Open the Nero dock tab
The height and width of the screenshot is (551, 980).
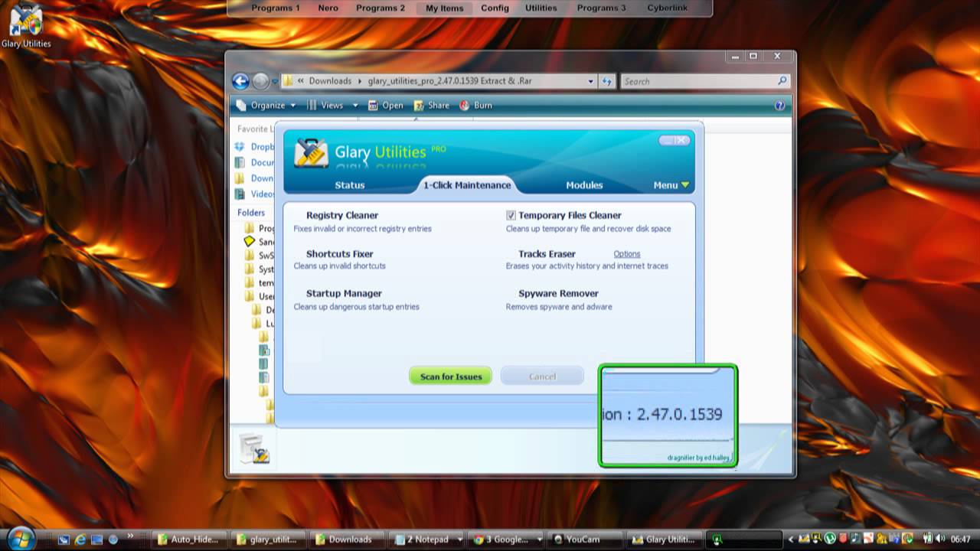(x=328, y=8)
